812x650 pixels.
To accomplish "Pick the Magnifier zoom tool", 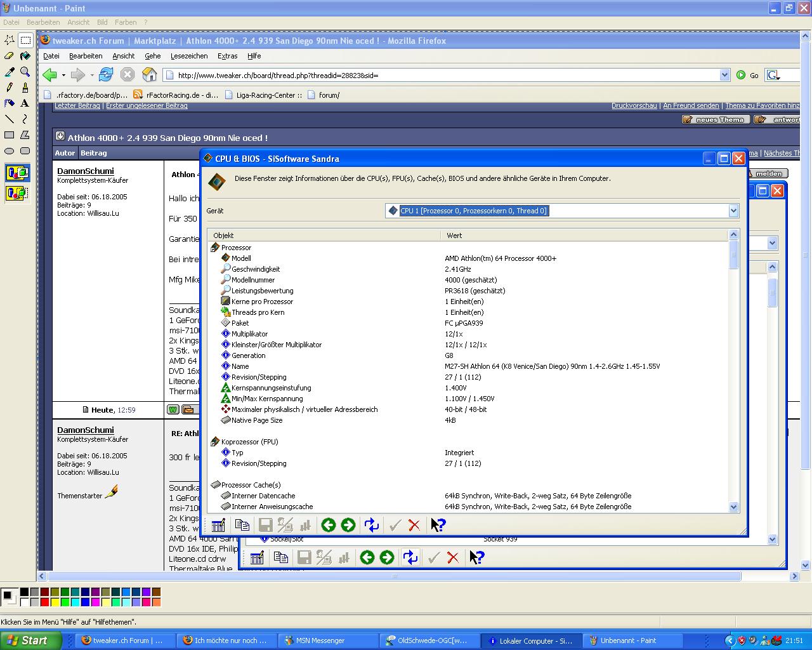I will [x=25, y=72].
